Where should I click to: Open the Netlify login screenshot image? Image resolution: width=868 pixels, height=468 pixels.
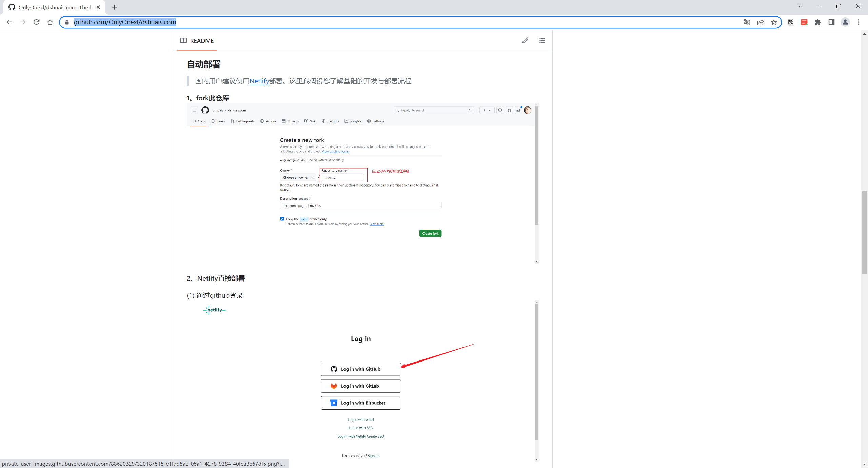coord(362,381)
